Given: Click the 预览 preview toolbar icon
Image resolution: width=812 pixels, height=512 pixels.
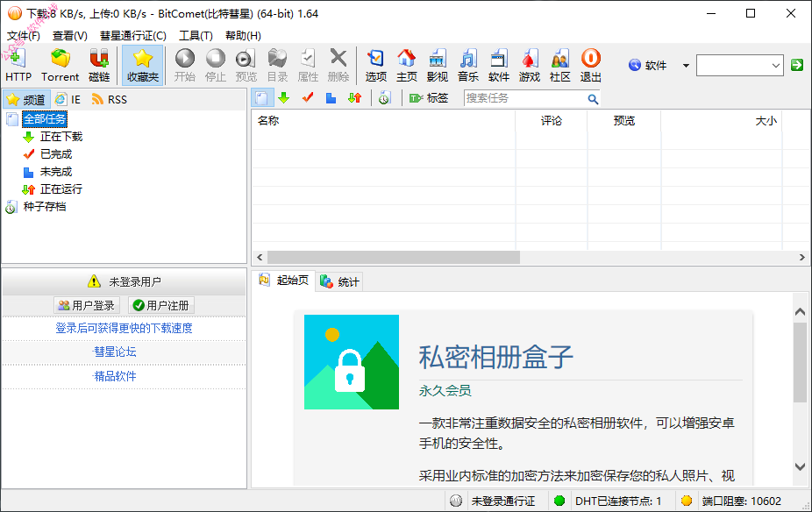Looking at the screenshot, I should click(246, 65).
